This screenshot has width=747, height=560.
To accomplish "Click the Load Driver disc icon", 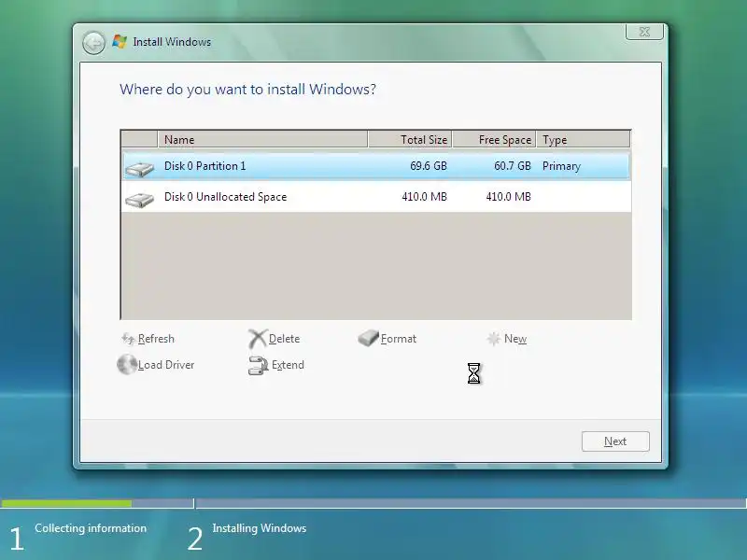I will (127, 364).
